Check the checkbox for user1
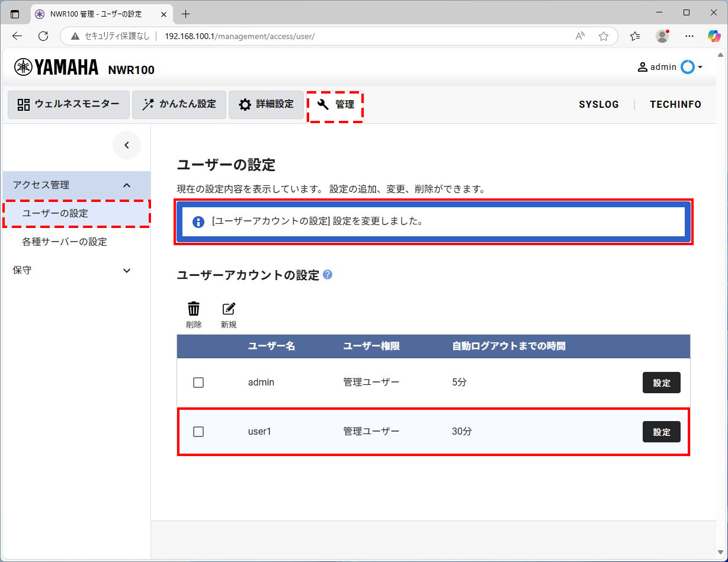This screenshot has width=728, height=562. (198, 432)
